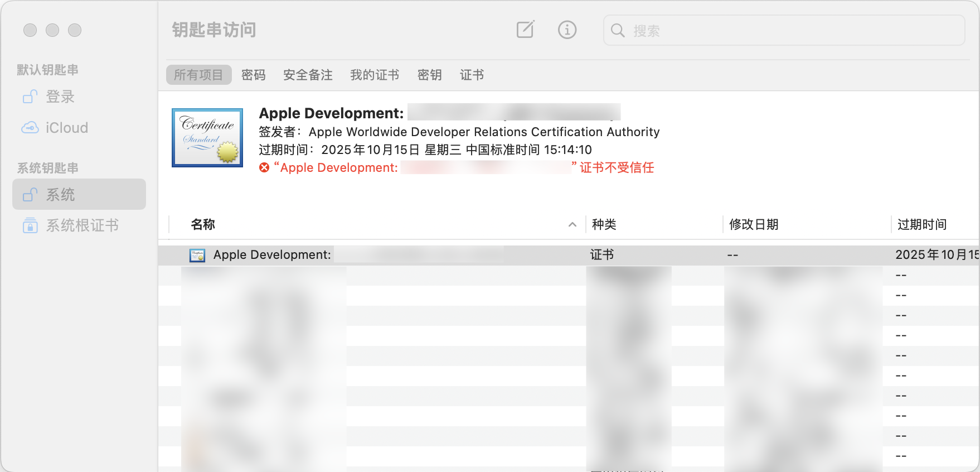Image resolution: width=980 pixels, height=472 pixels.
Task: Select 系统 keychain in sidebar
Action: (79, 194)
